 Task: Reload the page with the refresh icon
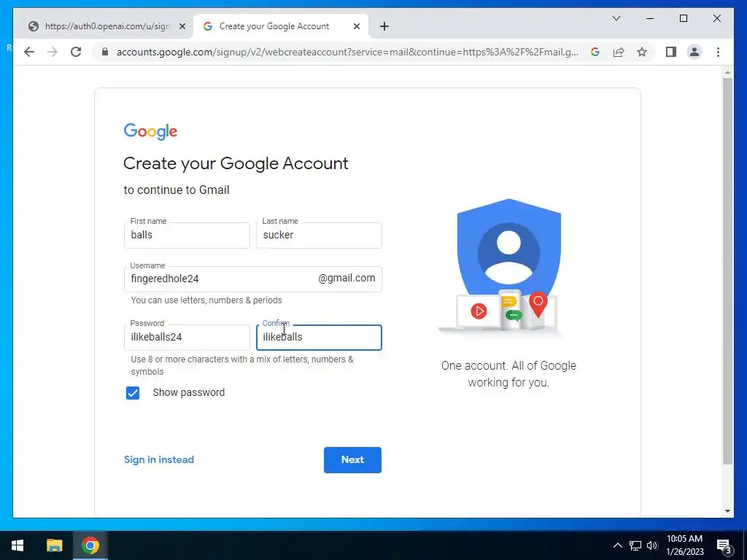click(76, 52)
